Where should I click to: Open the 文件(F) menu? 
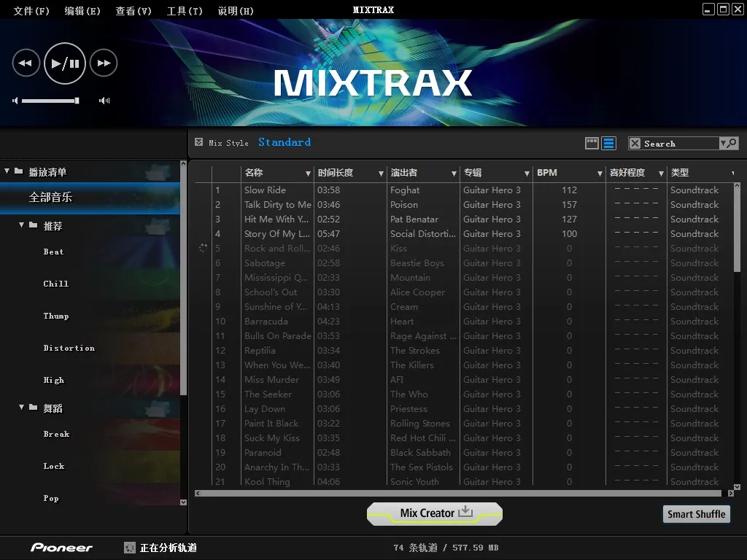tap(31, 10)
